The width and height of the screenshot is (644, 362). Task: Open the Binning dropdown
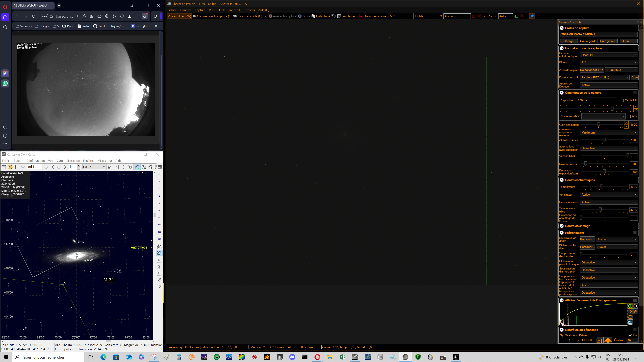[x=608, y=62]
